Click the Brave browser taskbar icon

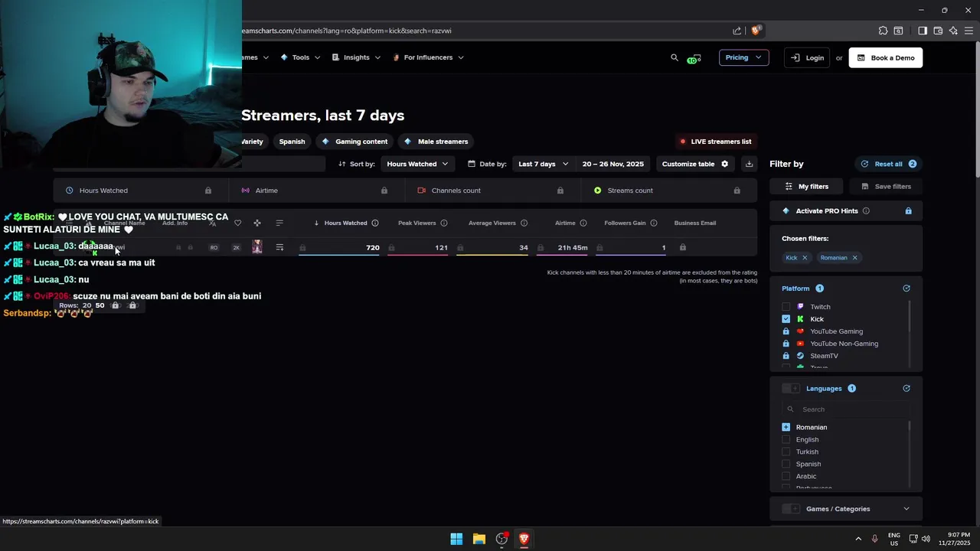(524, 539)
